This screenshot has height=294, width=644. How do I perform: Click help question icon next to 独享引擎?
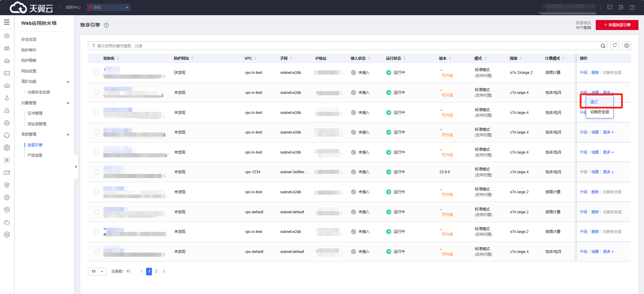(106, 25)
